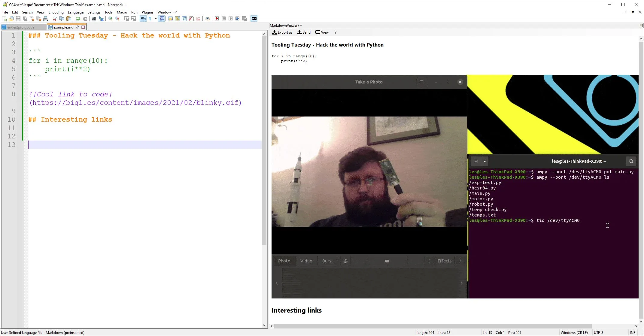Toggle indent guide toolbar button
This screenshot has width=644, height=336.
(162, 19)
